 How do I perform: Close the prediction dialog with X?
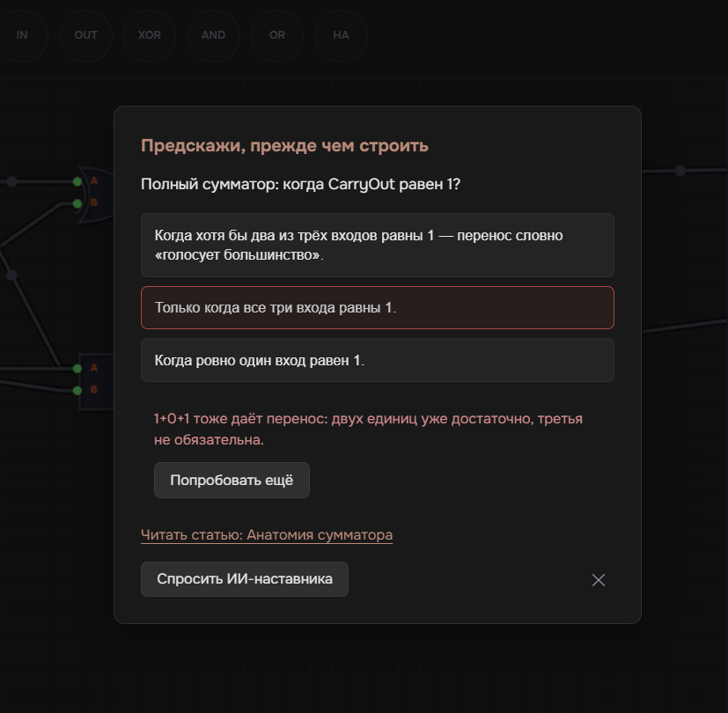point(599,580)
